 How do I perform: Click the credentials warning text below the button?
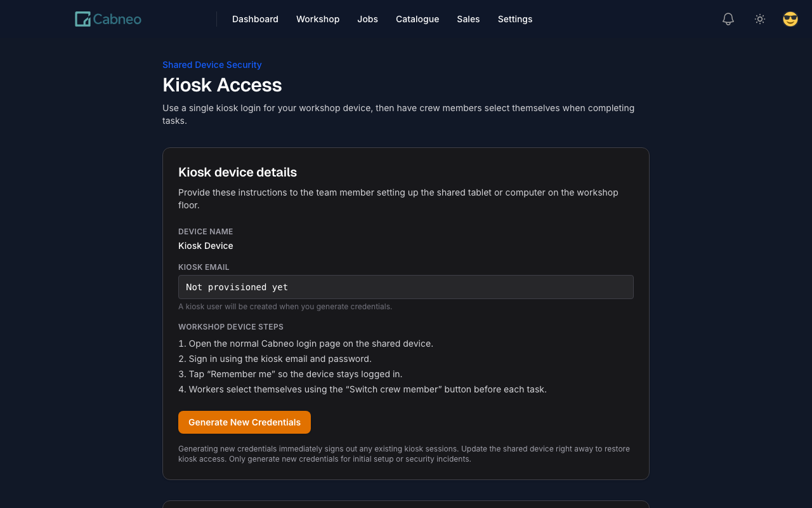pyautogui.click(x=403, y=453)
